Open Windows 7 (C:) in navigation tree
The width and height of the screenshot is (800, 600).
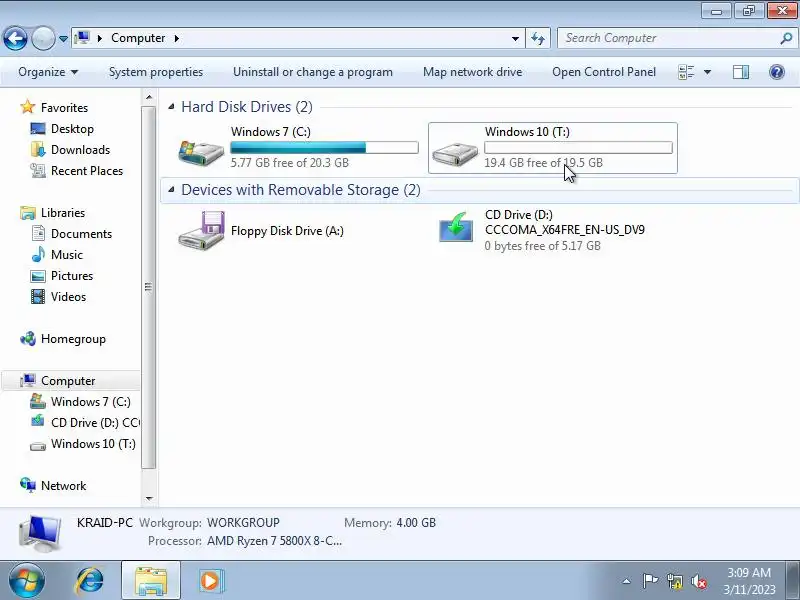(90, 402)
